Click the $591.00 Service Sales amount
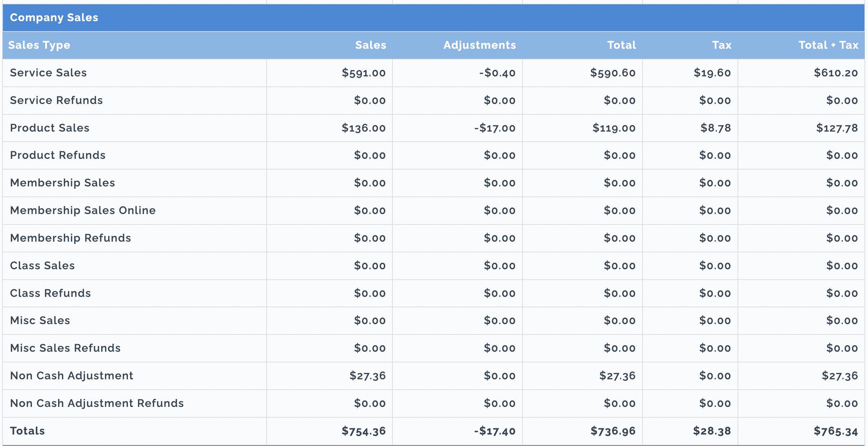The width and height of the screenshot is (868, 446). click(x=363, y=73)
